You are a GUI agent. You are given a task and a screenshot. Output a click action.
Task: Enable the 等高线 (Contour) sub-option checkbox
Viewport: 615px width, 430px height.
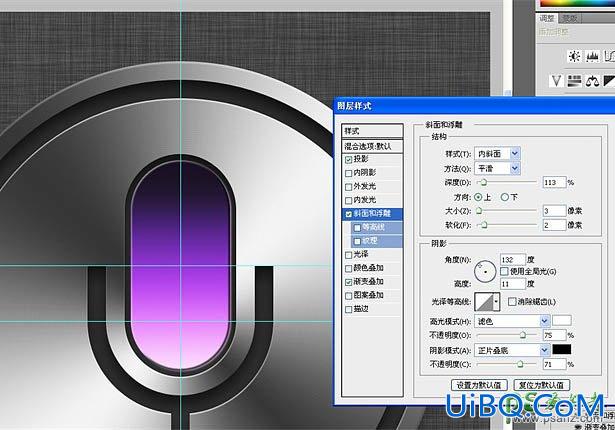click(357, 228)
